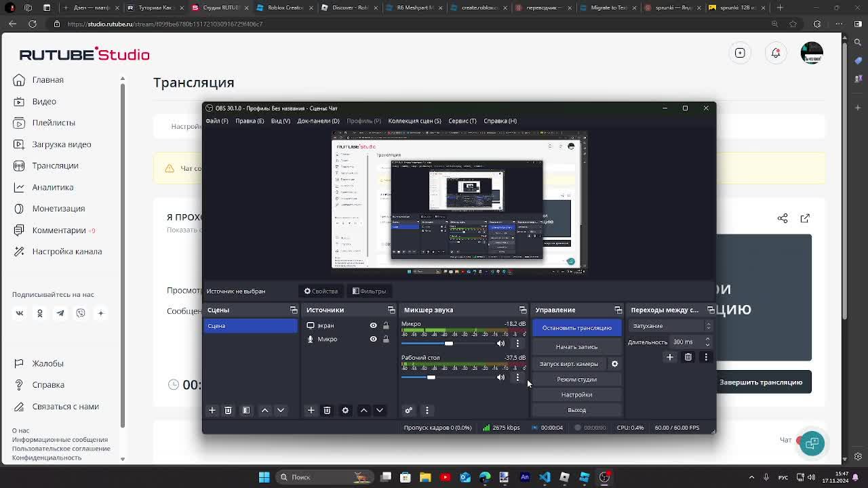This screenshot has height=488, width=868.
Task: Add a new source in Источники panel
Action: 311,410
